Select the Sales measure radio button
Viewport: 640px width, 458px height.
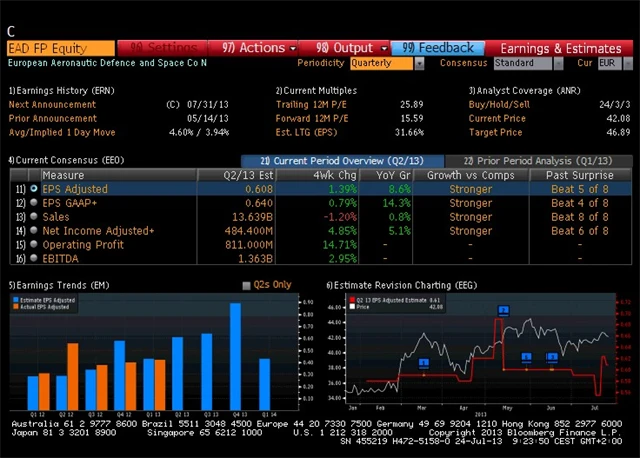coord(33,217)
